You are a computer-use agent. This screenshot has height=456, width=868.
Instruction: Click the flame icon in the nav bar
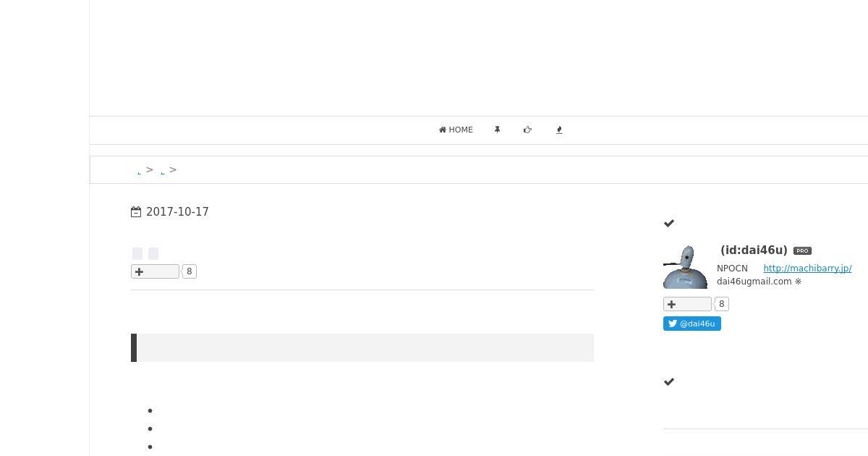pos(559,130)
